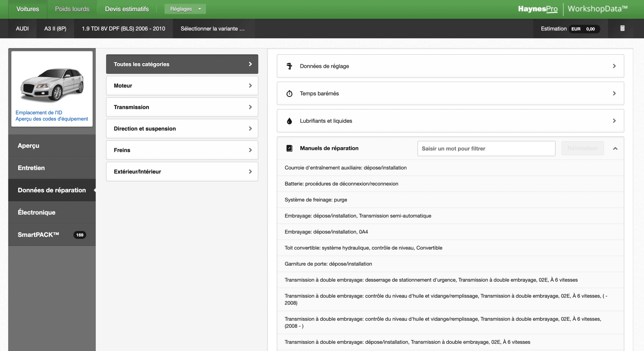Click the stopwatch icon for Temps barémés
This screenshot has width=644, height=351.
click(x=289, y=94)
